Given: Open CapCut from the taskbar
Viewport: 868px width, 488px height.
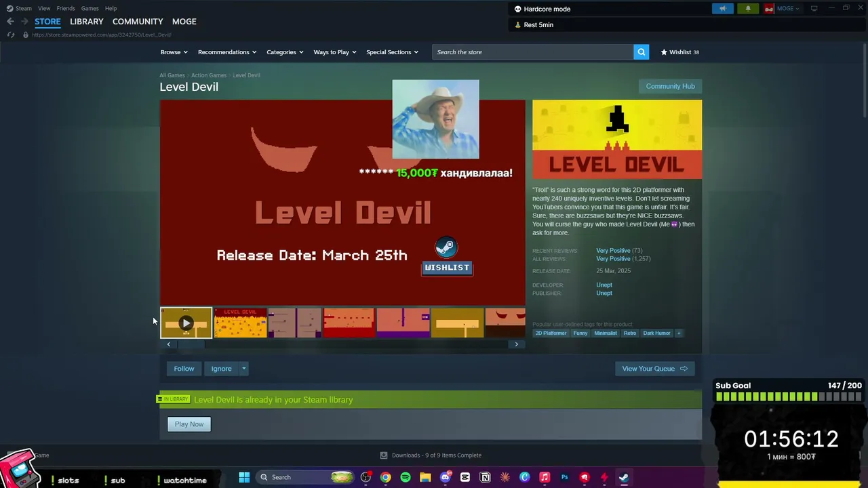Looking at the screenshot, I should pos(465,477).
